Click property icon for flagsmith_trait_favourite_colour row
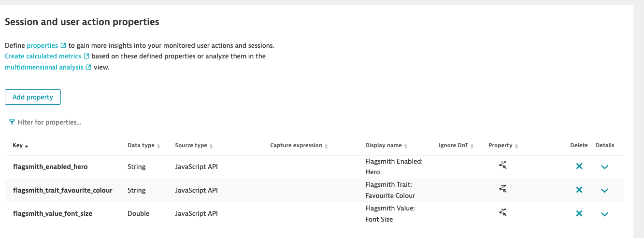 (x=503, y=189)
